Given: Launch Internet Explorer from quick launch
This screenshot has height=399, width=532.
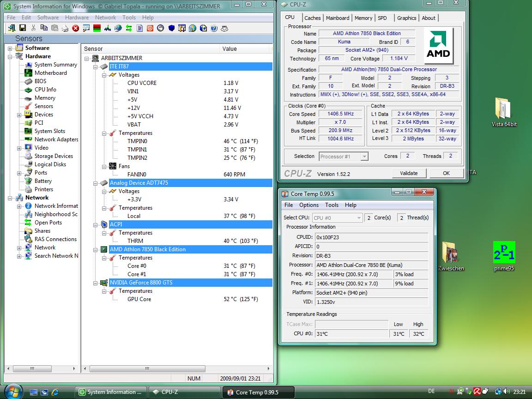Looking at the screenshot, I should click(55, 392).
